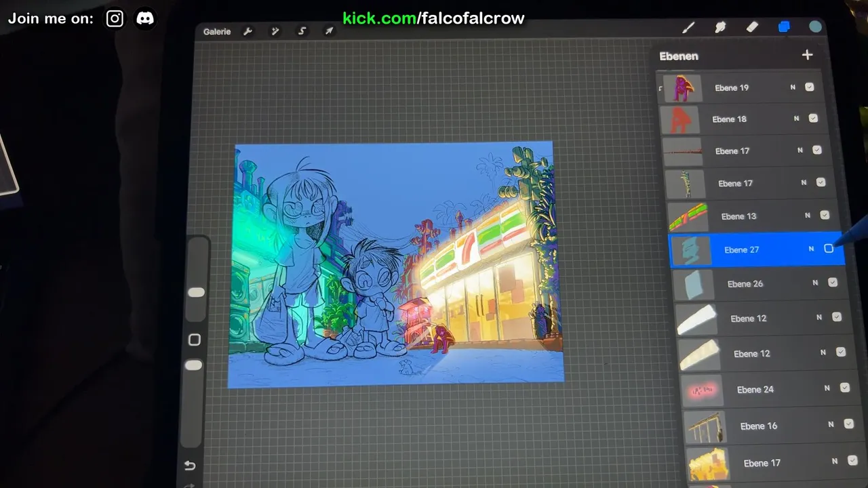Open blend mode N for Ebene 26

pyautogui.click(x=815, y=283)
